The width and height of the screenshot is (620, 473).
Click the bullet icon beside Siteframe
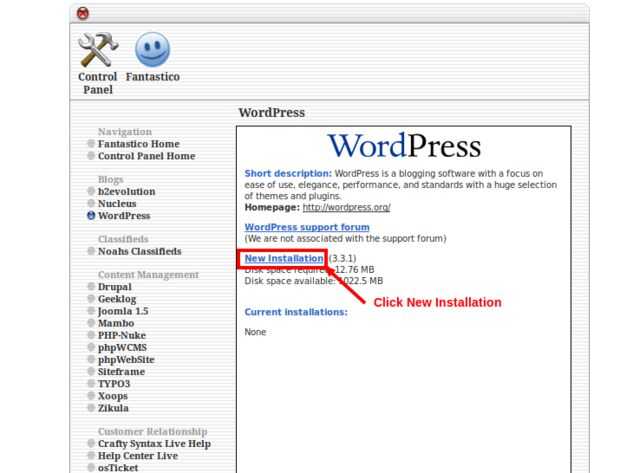click(x=91, y=371)
